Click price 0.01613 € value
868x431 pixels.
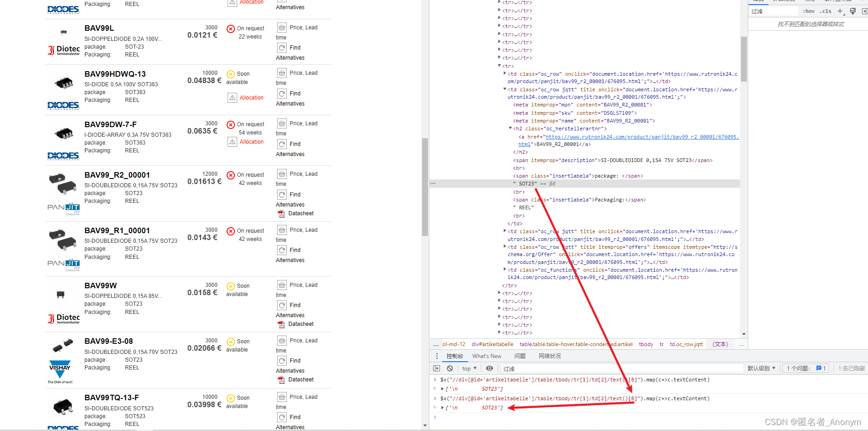pos(204,181)
